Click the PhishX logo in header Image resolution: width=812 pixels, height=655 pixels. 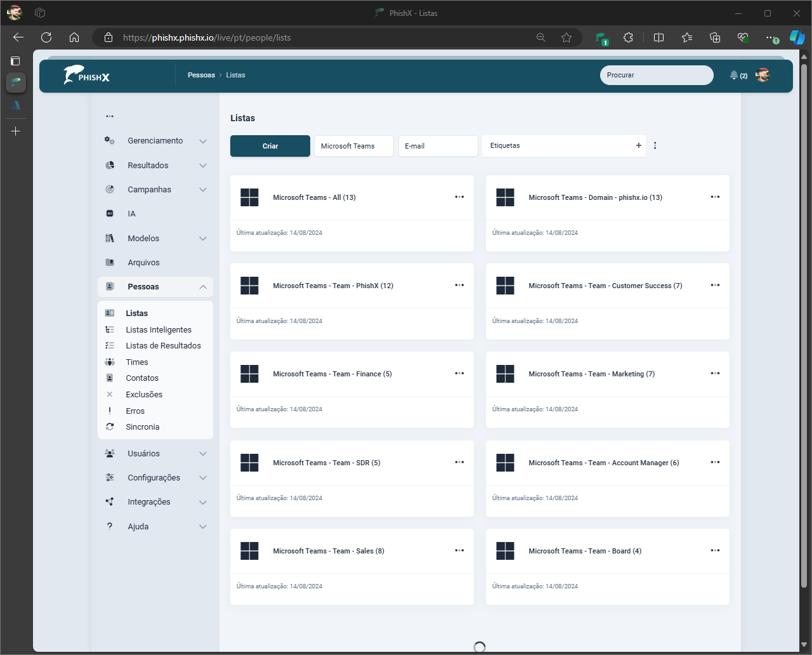click(x=87, y=75)
